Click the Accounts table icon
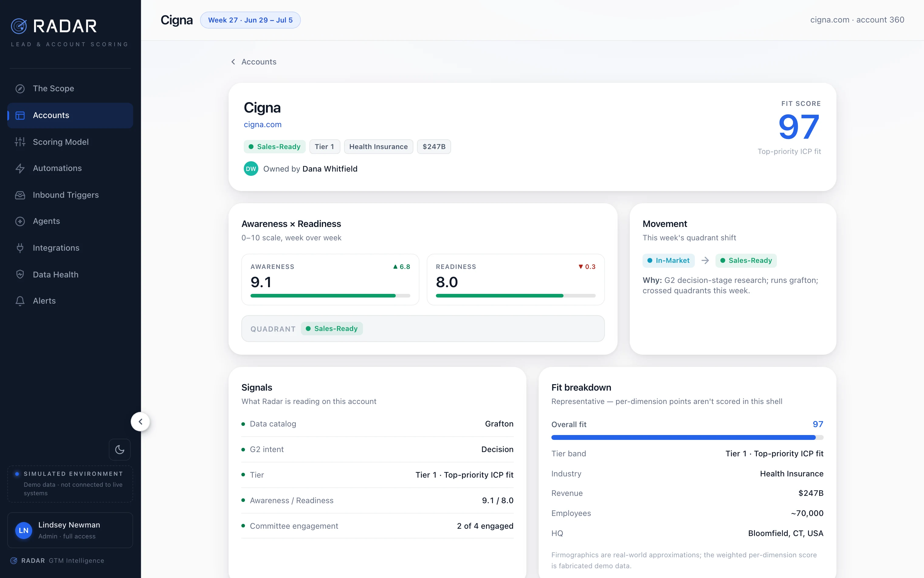 20,115
